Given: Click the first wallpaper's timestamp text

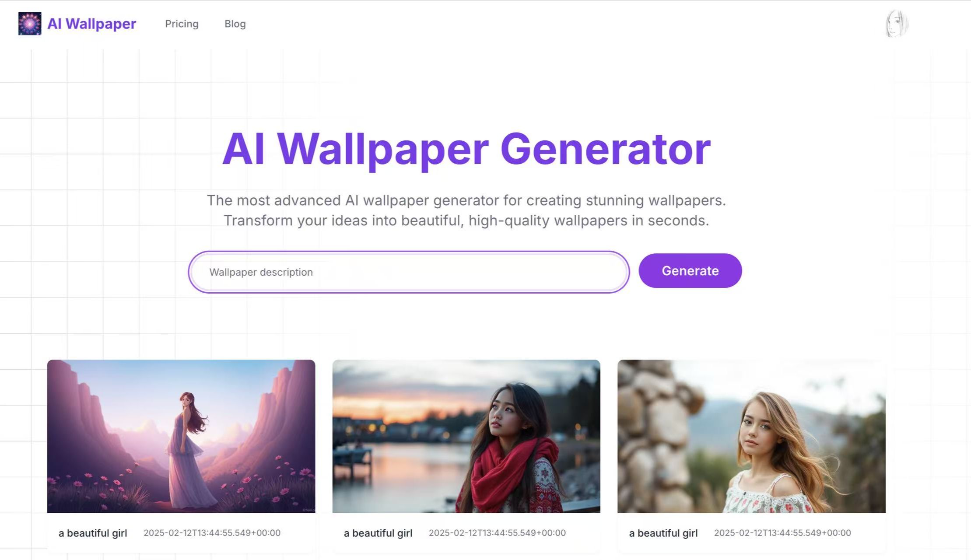Looking at the screenshot, I should tap(212, 533).
